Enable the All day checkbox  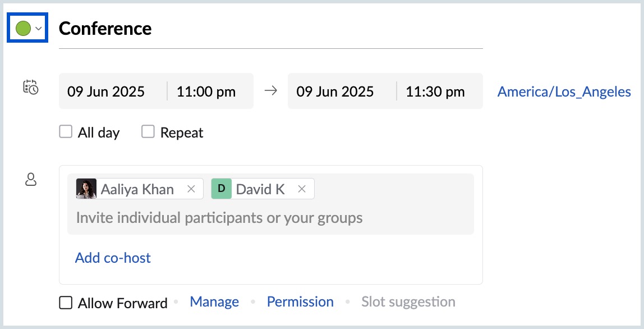point(66,132)
